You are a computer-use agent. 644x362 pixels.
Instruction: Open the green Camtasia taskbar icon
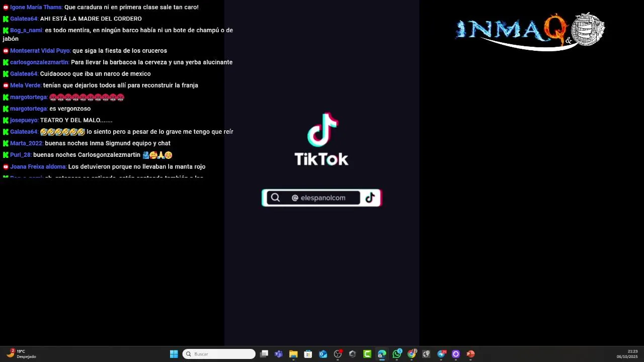tap(367, 354)
